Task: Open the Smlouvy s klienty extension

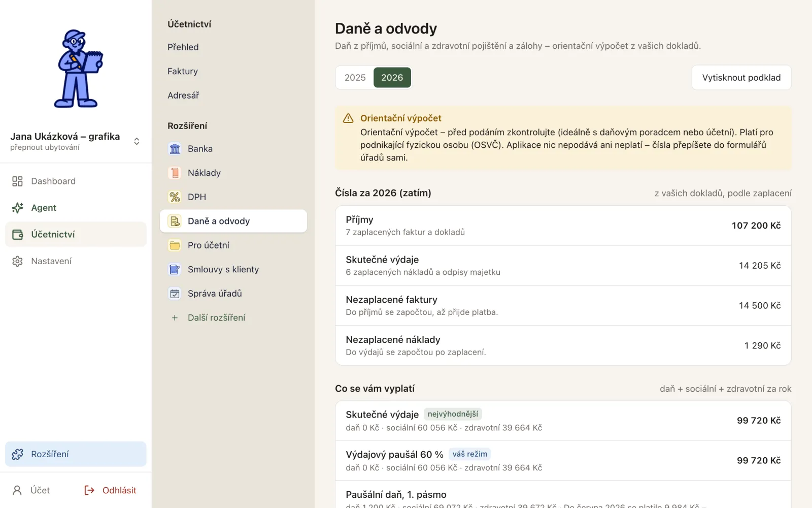Action: pyautogui.click(x=233, y=269)
